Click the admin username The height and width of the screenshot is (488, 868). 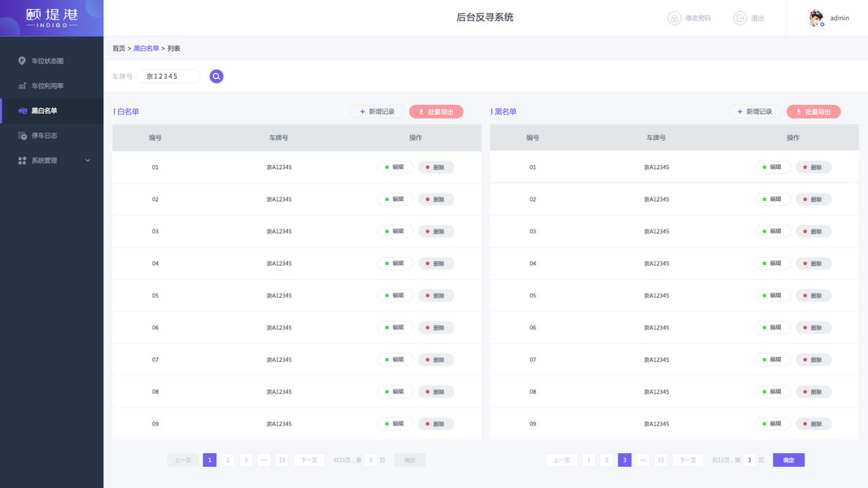(840, 18)
